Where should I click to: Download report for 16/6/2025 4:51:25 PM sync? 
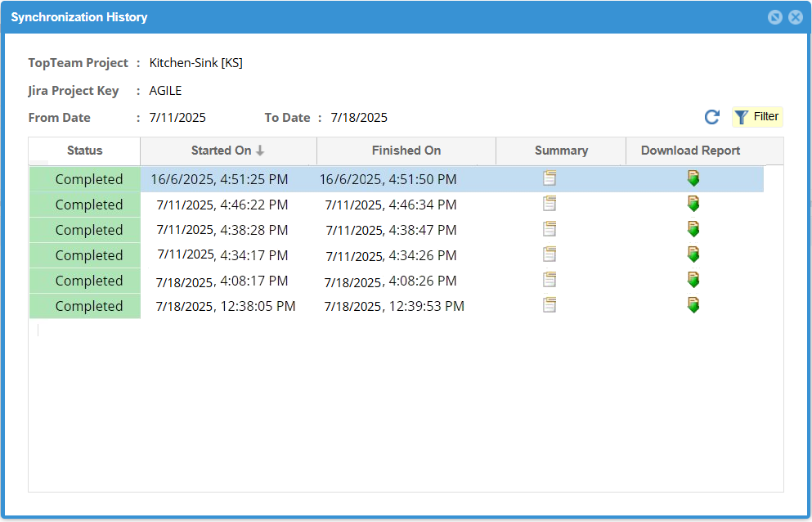click(693, 178)
